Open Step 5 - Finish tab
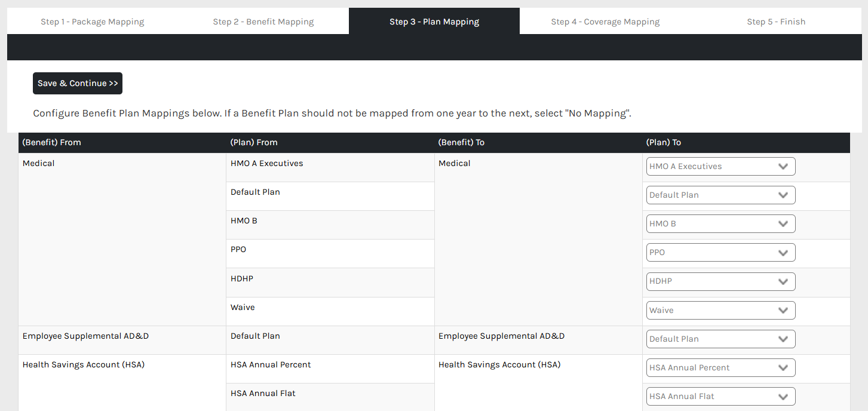 coord(776,22)
